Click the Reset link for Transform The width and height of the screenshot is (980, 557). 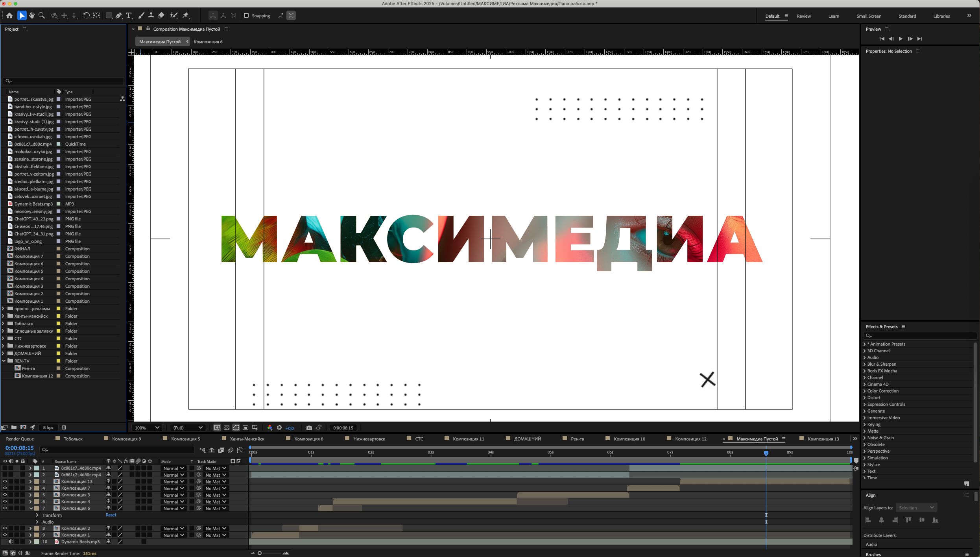[x=111, y=515]
